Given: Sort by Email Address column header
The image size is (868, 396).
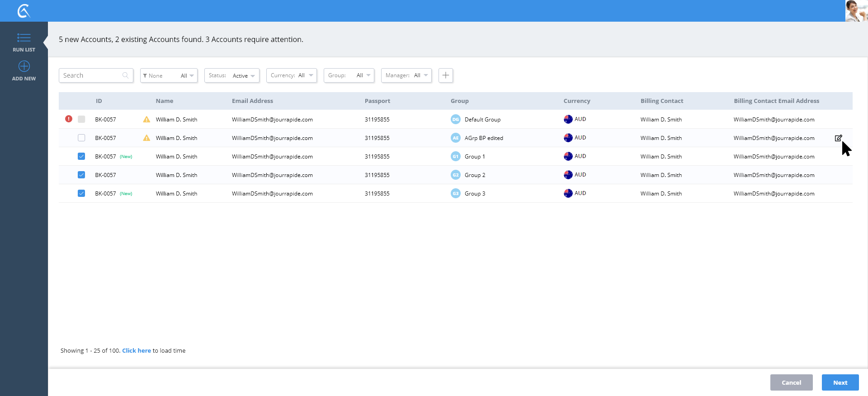Looking at the screenshot, I should (x=252, y=101).
